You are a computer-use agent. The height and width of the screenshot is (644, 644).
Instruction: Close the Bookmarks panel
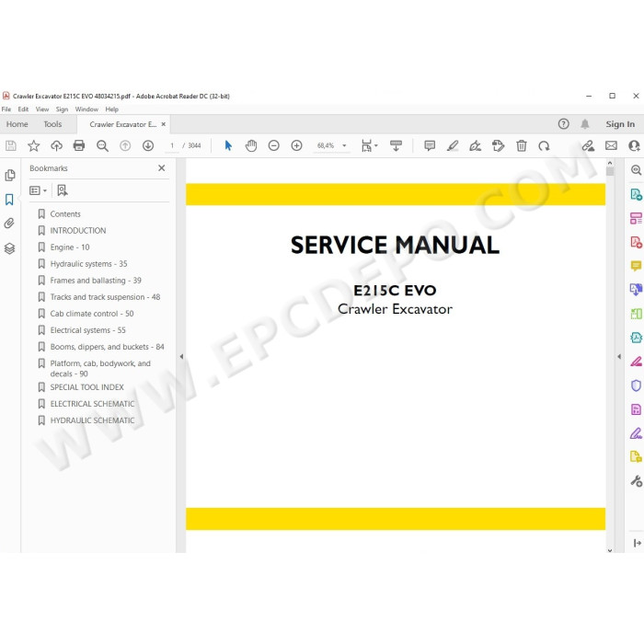pyautogui.click(x=162, y=168)
